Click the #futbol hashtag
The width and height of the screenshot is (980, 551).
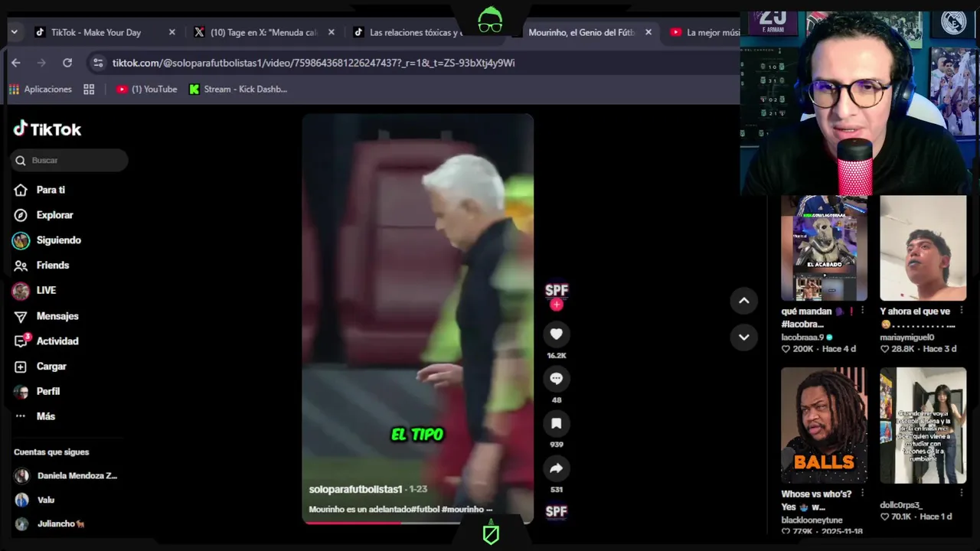426,510
